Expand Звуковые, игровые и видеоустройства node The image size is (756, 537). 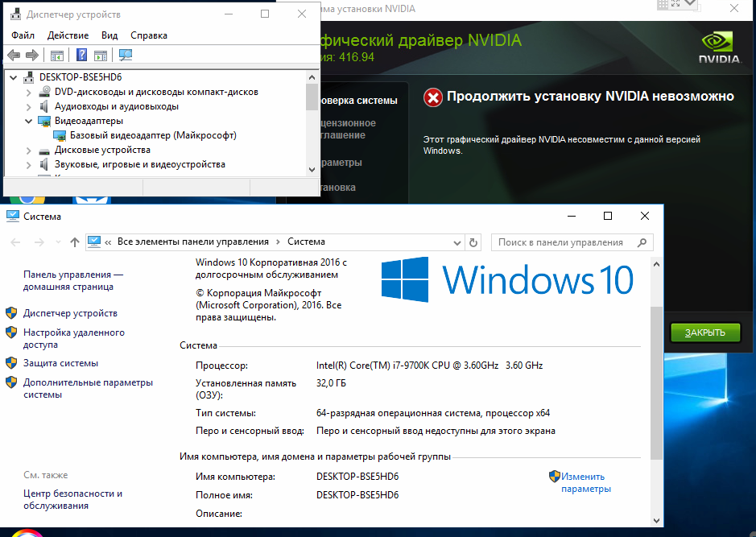point(28,165)
